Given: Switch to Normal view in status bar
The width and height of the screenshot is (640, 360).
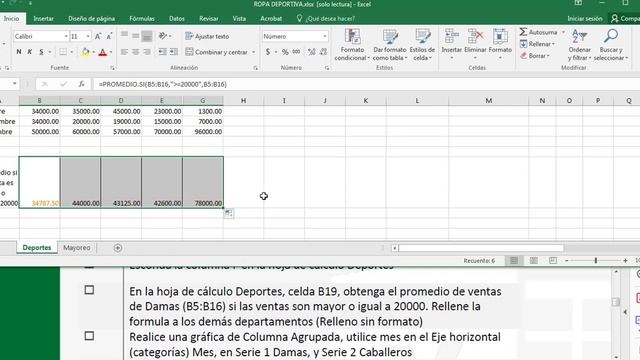Looking at the screenshot, I should pyautogui.click(x=514, y=260).
